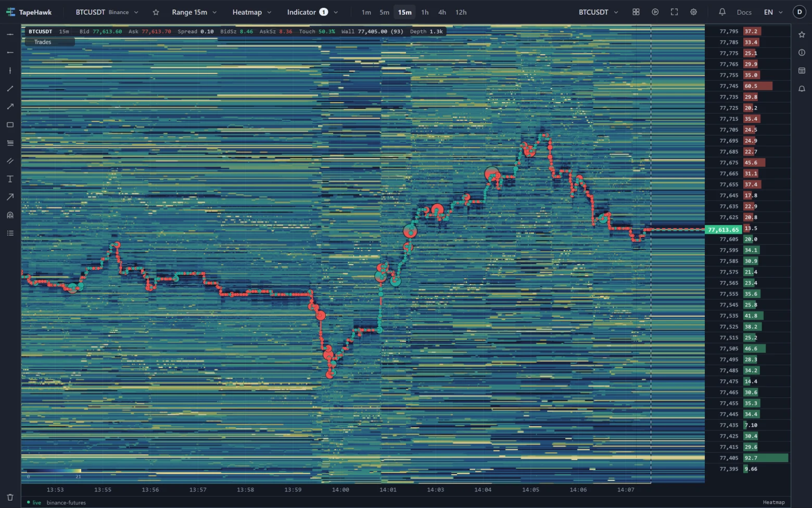Viewport: 812px width, 508px height.
Task: Click the 77,745 order book row
Action: (x=748, y=86)
